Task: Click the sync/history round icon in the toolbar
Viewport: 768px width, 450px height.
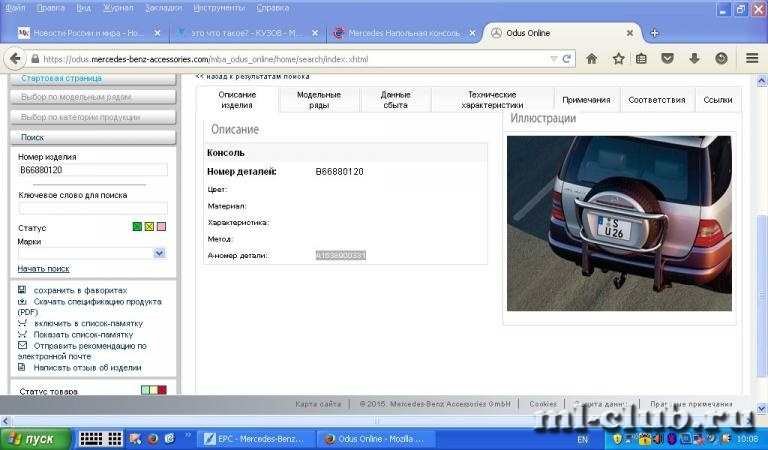Action: (721, 59)
